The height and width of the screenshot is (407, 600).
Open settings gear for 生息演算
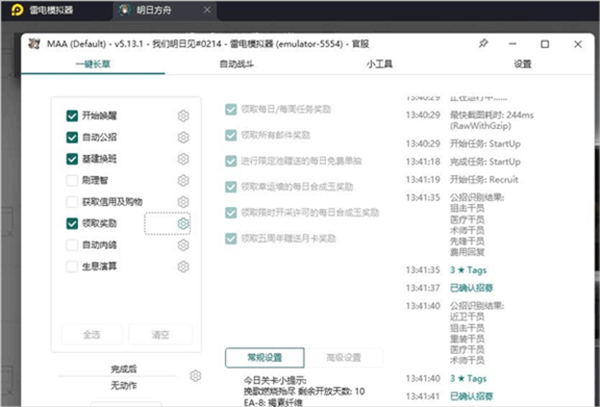tap(183, 267)
